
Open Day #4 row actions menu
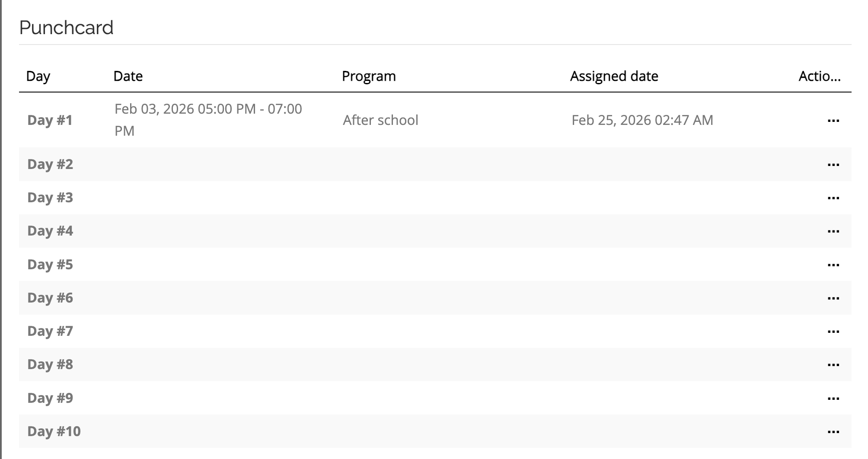coord(833,231)
